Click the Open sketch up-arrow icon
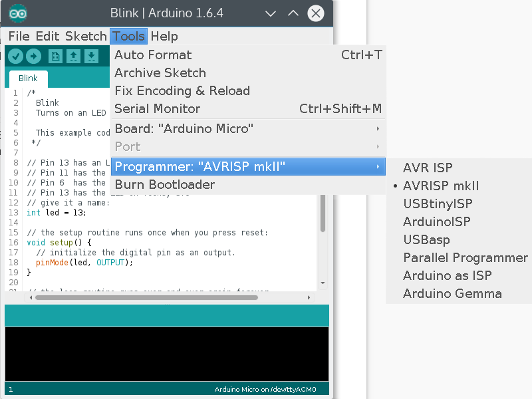Viewport: 532px width, 399px height. click(73, 57)
